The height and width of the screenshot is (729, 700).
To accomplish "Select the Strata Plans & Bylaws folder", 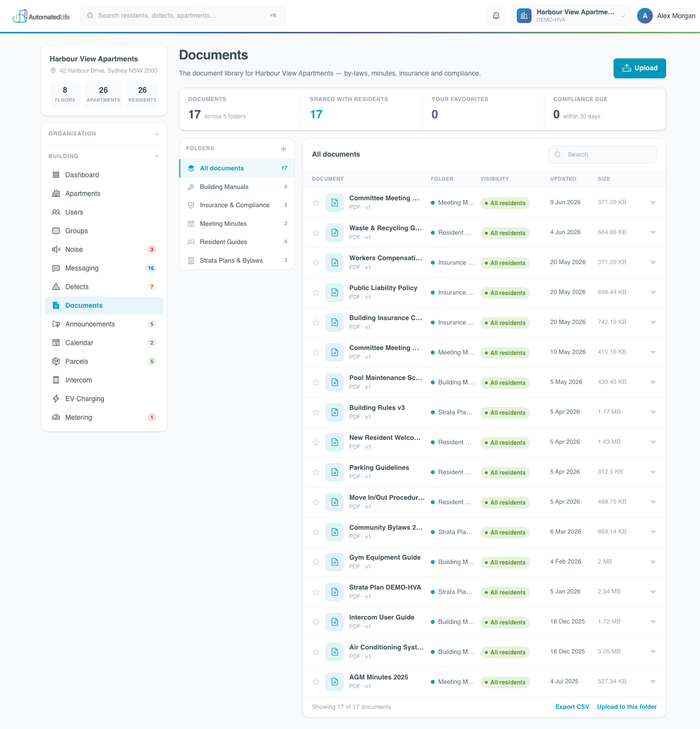I will 237,261.
